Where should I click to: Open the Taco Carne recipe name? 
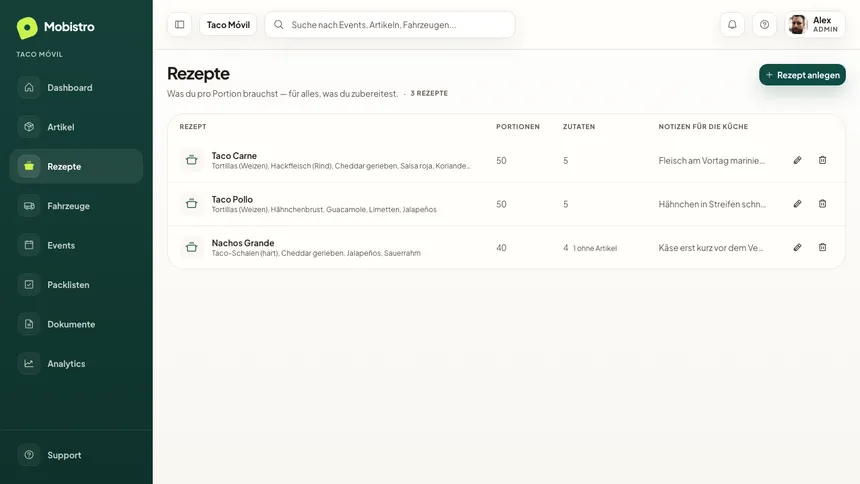coord(234,156)
